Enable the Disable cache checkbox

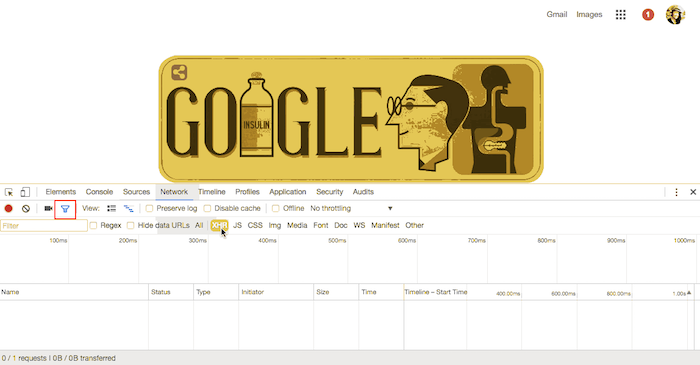[x=207, y=208]
